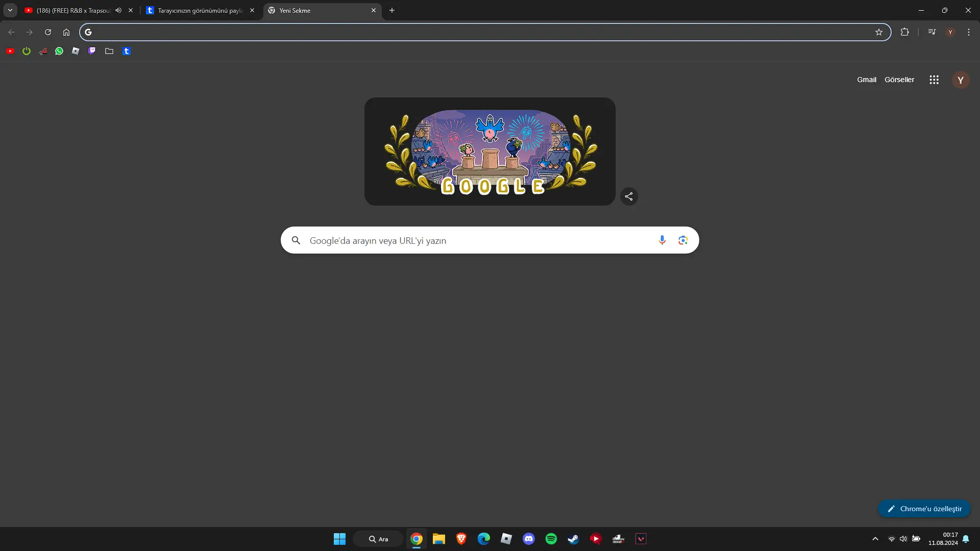Open the Roblox bookmark in bookmarks bar
Viewport: 980px width, 551px height.
[76, 51]
